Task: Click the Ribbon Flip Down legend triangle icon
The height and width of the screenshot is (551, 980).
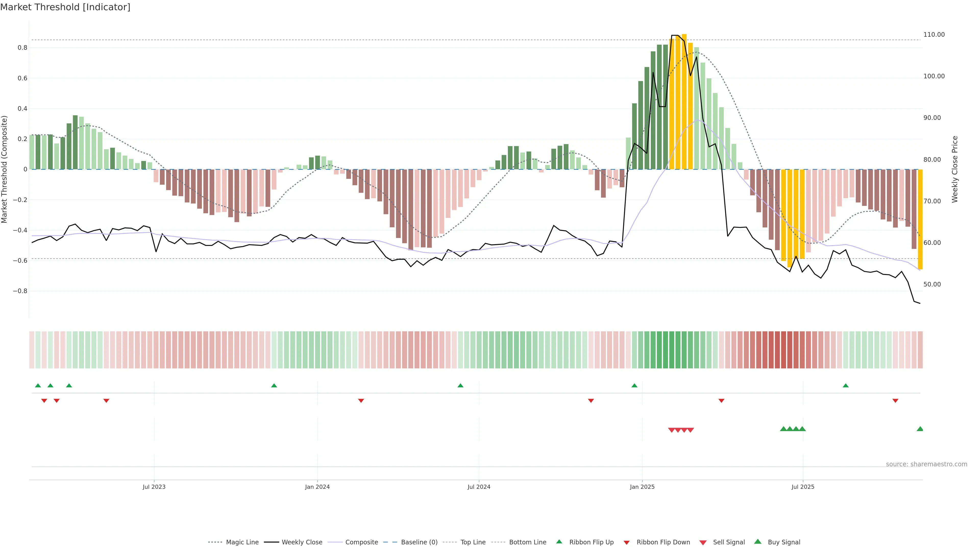Action: (x=627, y=542)
